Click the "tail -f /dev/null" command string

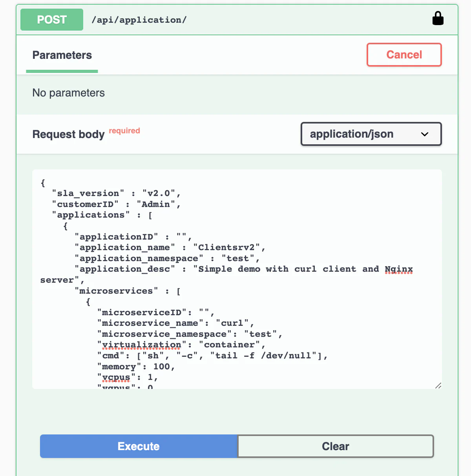tap(266, 356)
